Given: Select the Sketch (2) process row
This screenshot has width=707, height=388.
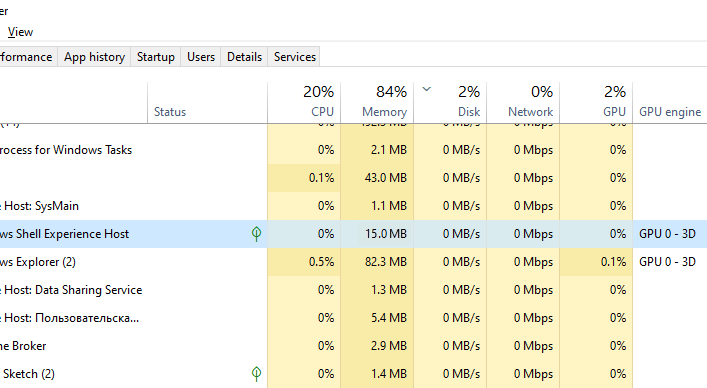Looking at the screenshot, I should pos(354,374).
